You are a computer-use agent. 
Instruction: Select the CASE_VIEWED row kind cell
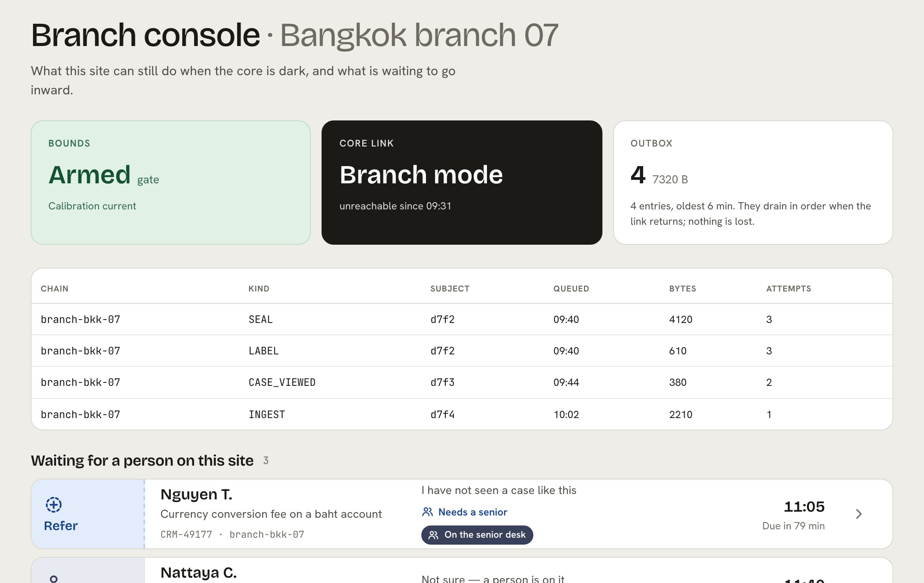(x=282, y=382)
